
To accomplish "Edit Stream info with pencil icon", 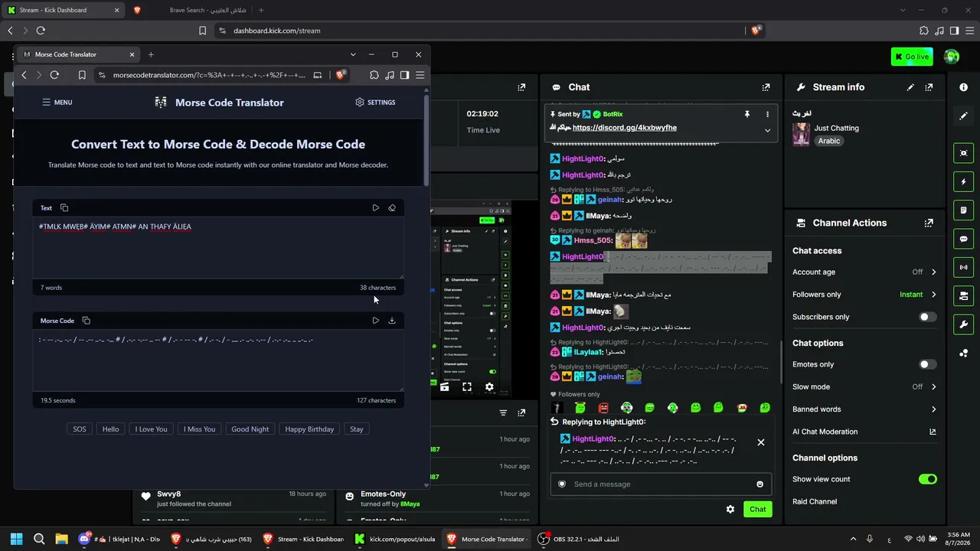I will click(x=910, y=87).
